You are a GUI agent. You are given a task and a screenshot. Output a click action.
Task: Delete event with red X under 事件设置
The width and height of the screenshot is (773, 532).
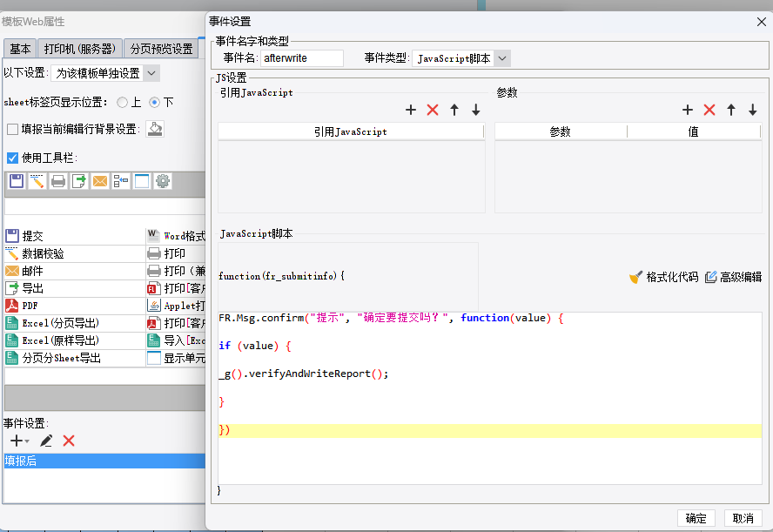pos(69,441)
